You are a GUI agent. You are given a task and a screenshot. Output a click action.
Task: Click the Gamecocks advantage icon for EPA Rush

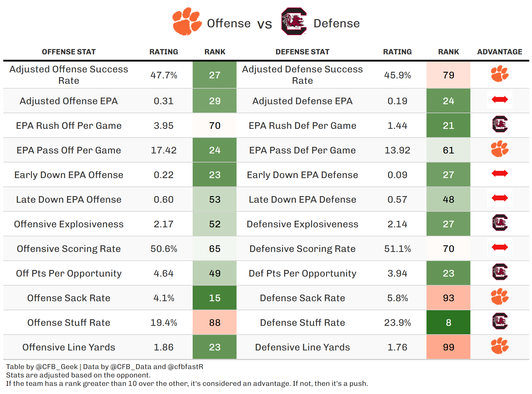coord(500,124)
